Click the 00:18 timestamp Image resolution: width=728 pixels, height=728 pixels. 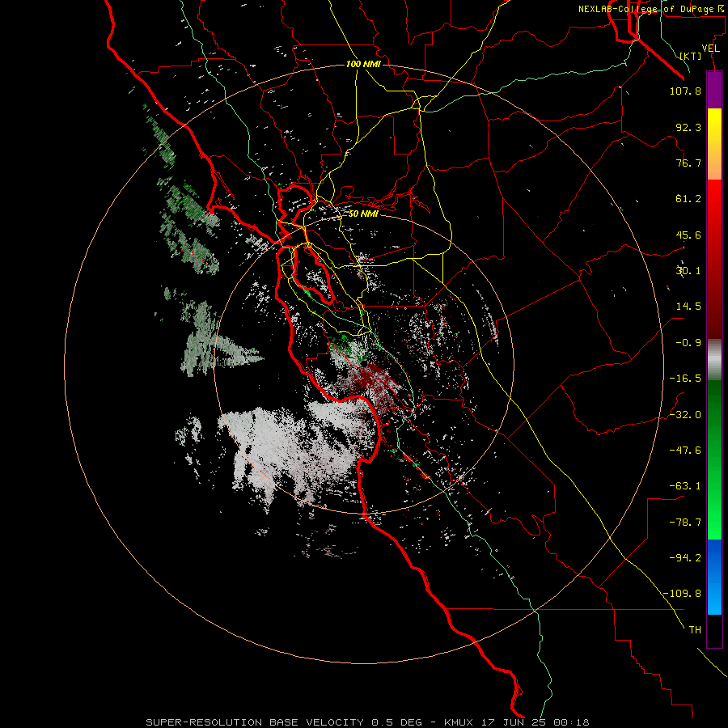click(570, 722)
